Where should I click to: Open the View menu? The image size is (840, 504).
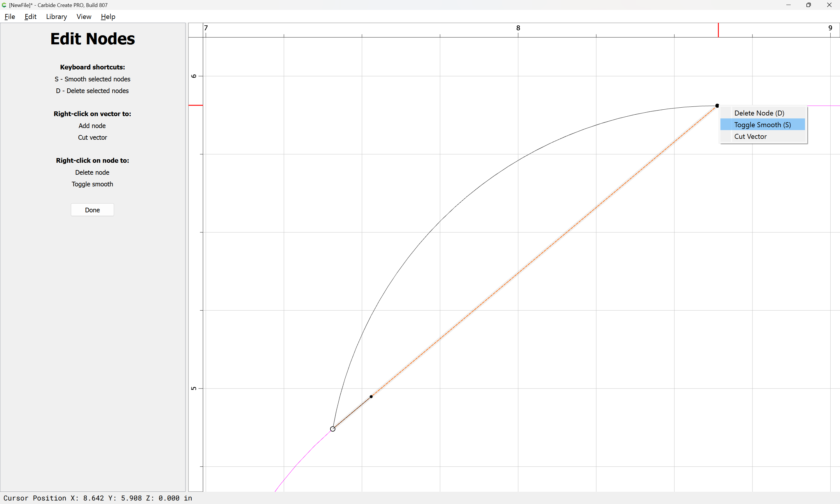click(84, 17)
